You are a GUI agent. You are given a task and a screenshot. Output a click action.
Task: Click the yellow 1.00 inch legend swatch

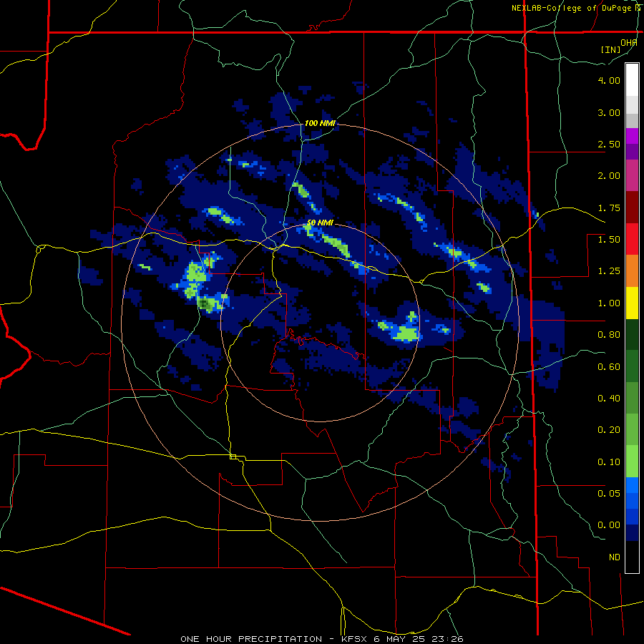coord(632,303)
